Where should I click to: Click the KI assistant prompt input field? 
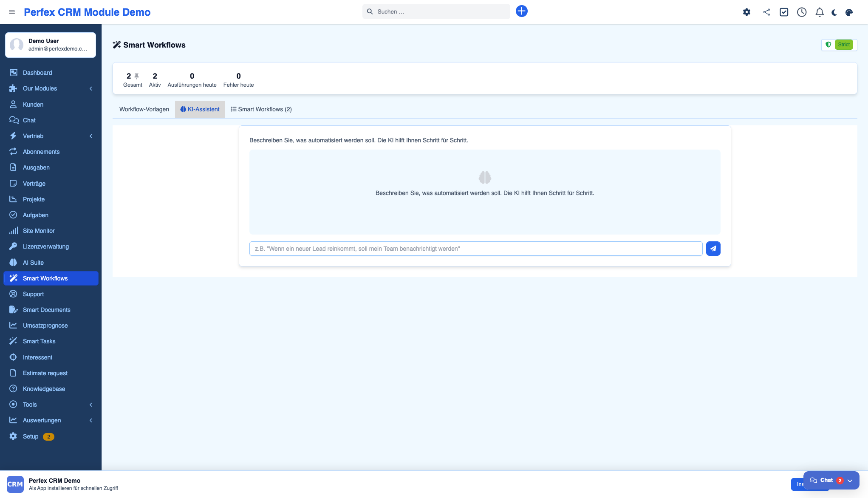coord(475,249)
